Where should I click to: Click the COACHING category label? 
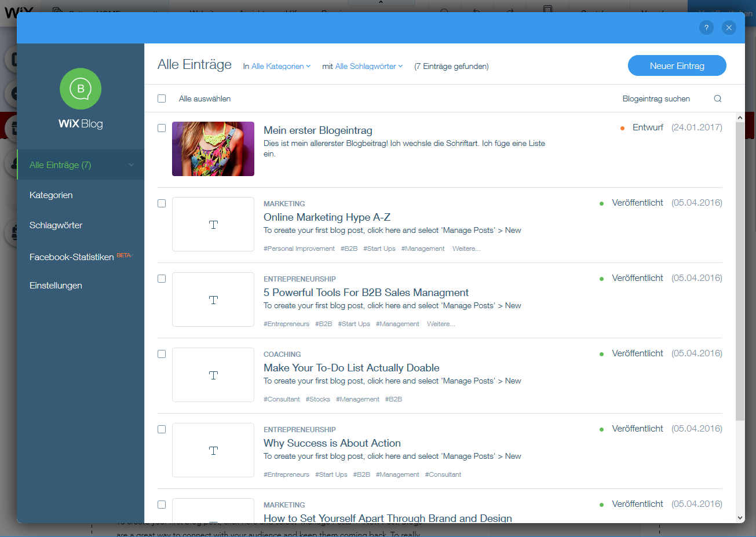(282, 354)
